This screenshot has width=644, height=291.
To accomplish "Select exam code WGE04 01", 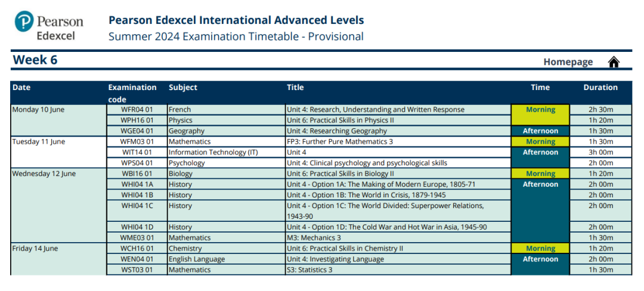I will click(x=137, y=131).
